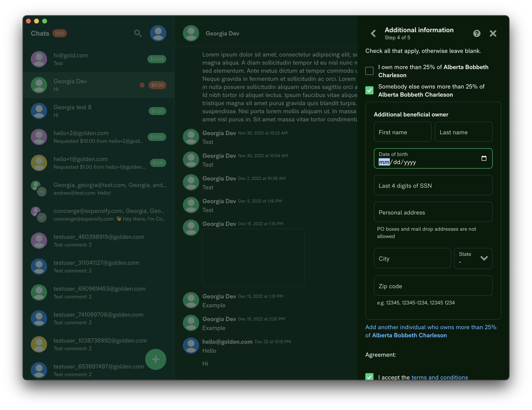Click the empty attachment preview from Dec 15
This screenshot has width=532, height=410.
click(x=253, y=257)
